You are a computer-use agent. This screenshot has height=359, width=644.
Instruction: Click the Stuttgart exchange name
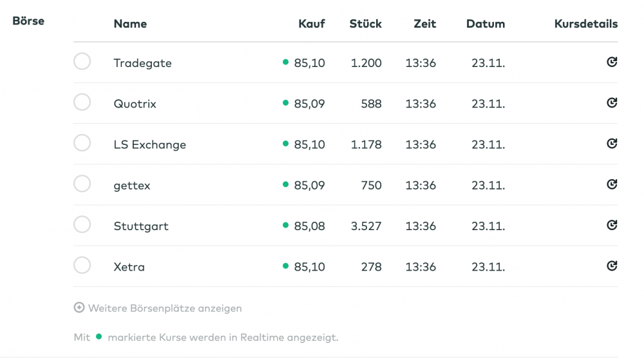[x=141, y=226]
